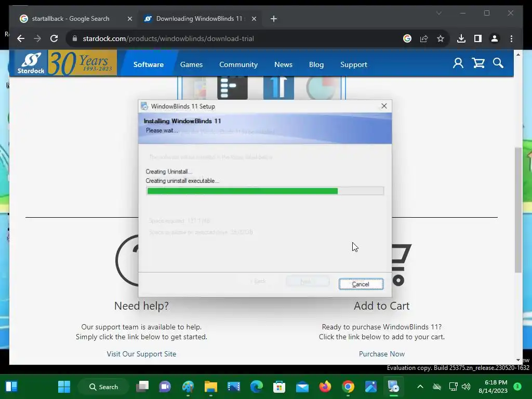Viewport: 532px width, 399px height.
Task: Click the Purchase Now link
Action: point(382,354)
